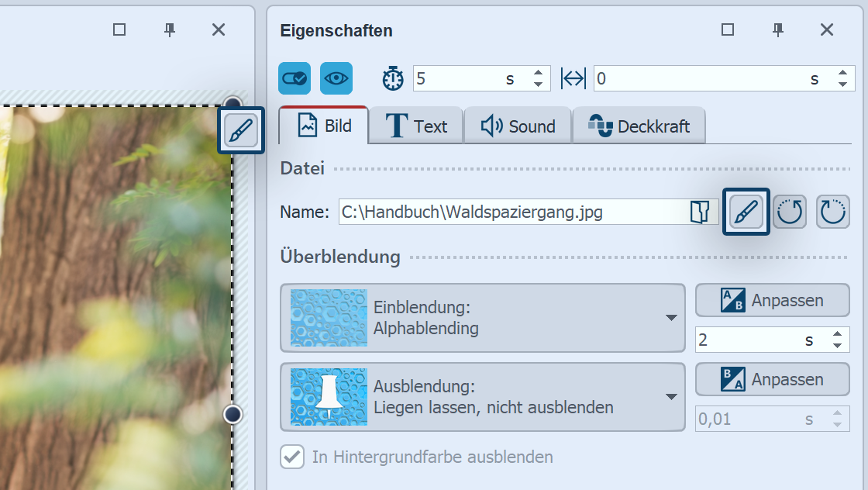Click the brush icon overlaying the forest image

tap(240, 132)
